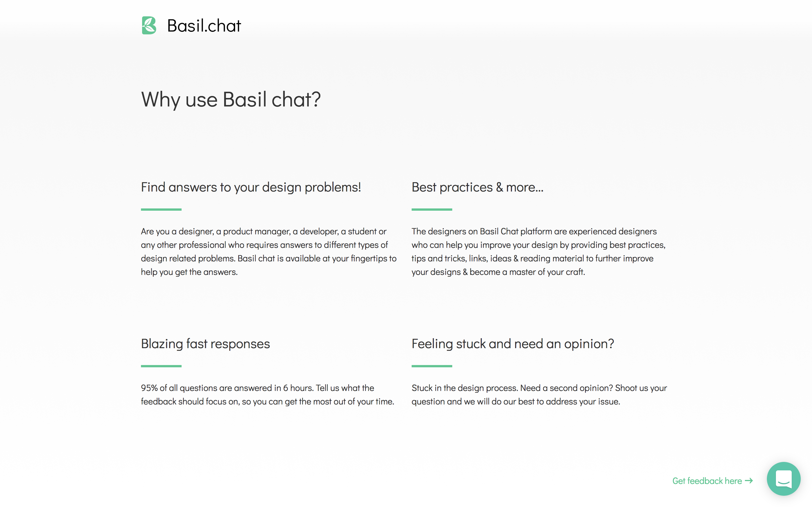Image resolution: width=812 pixels, height=507 pixels.
Task: Click the smiling chat icon inside the green circle
Action: 784,479
